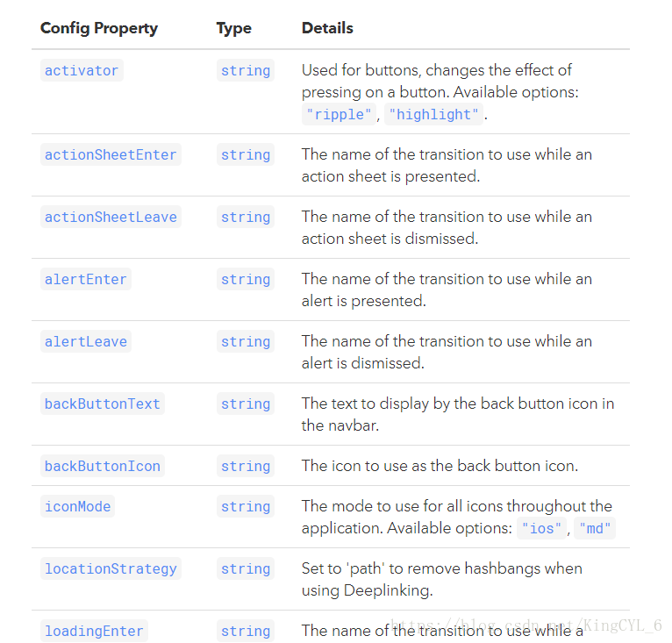672x643 pixels.
Task: Select the alertLeave property tag
Action: pyautogui.click(x=86, y=341)
